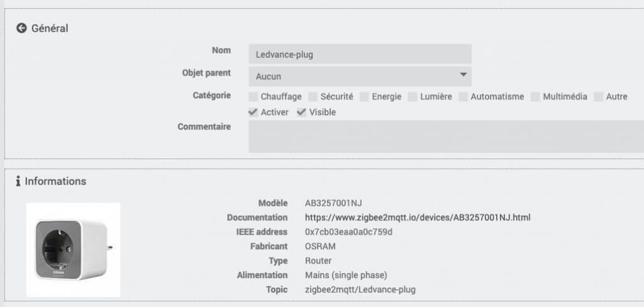The width and height of the screenshot is (644, 307).
Task: Check the Sécurité category checkbox
Action: click(x=313, y=97)
